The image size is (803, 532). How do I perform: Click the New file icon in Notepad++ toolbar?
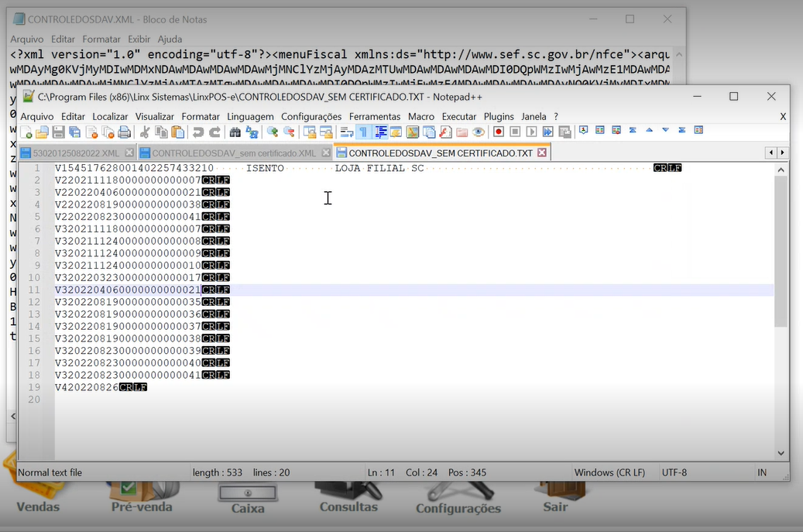[26, 132]
